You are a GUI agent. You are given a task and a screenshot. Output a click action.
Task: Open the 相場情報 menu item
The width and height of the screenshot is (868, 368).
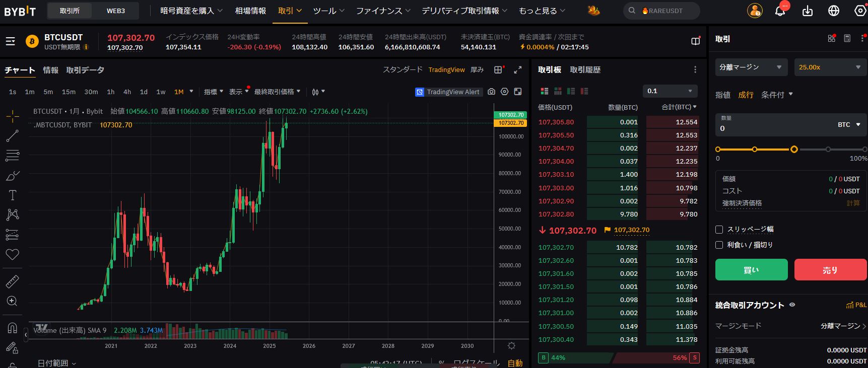[x=250, y=11]
